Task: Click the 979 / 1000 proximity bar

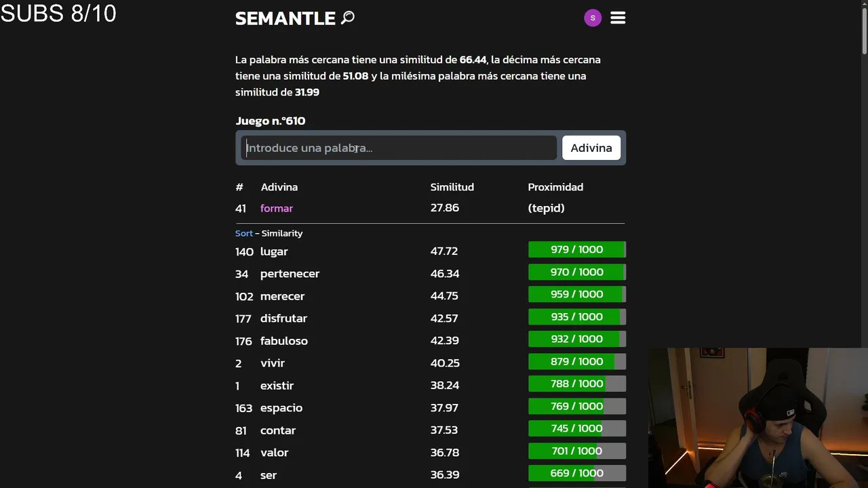Action: (x=576, y=250)
